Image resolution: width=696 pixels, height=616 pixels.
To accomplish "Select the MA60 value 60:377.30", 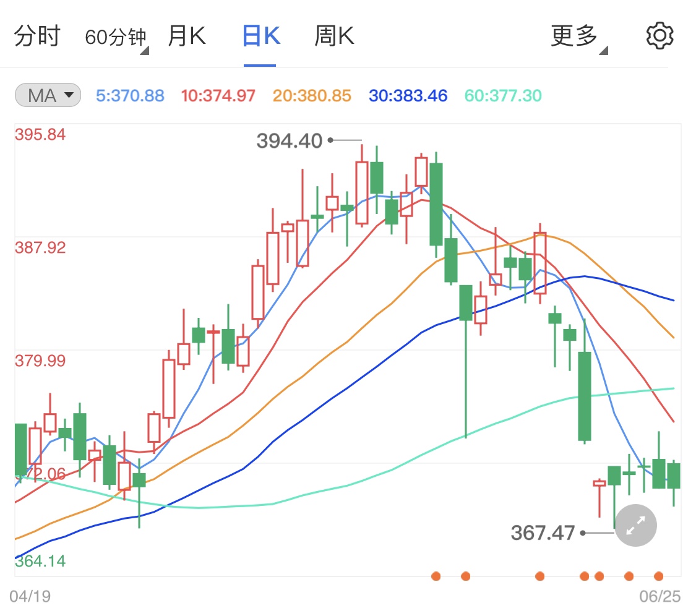I will tap(503, 96).
